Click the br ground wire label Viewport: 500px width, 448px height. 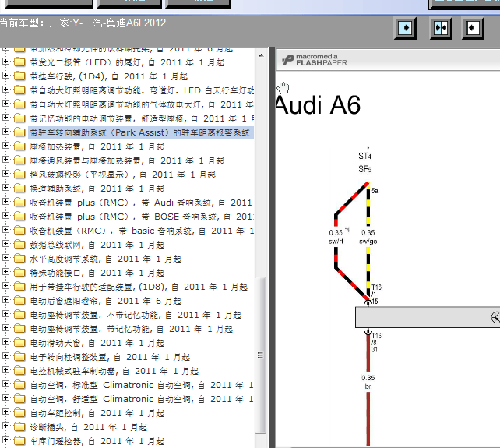pyautogui.click(x=368, y=386)
